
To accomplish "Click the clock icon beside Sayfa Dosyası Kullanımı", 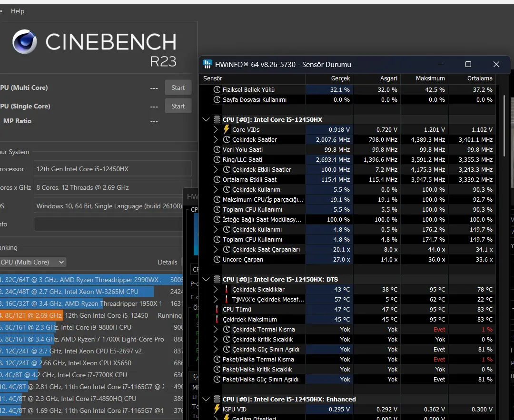I will click(x=217, y=99).
